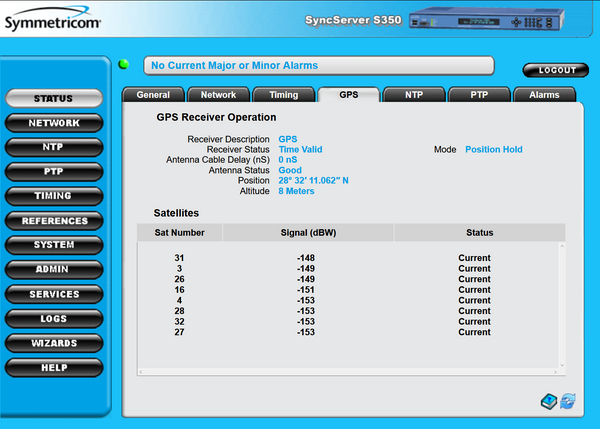Click the Symmetricom logo
600x429 pixels.
[52, 19]
